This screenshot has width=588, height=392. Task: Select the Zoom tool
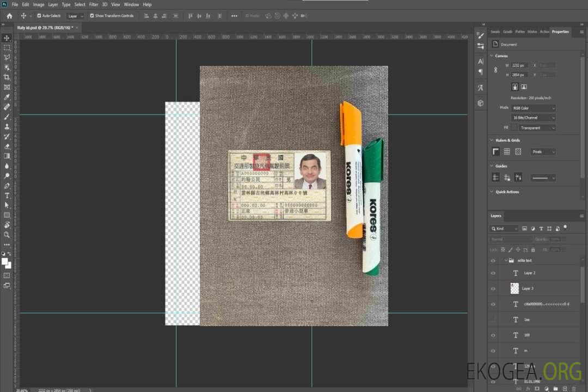pos(7,235)
